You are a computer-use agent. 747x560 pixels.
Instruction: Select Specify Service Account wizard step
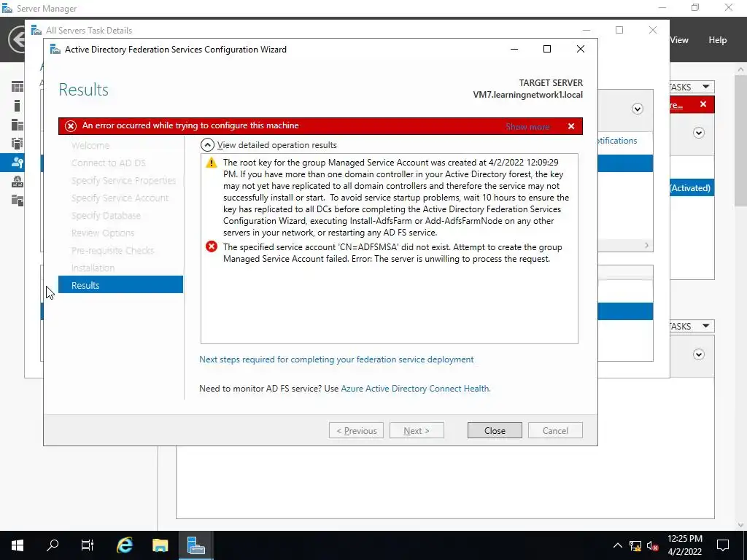point(120,198)
